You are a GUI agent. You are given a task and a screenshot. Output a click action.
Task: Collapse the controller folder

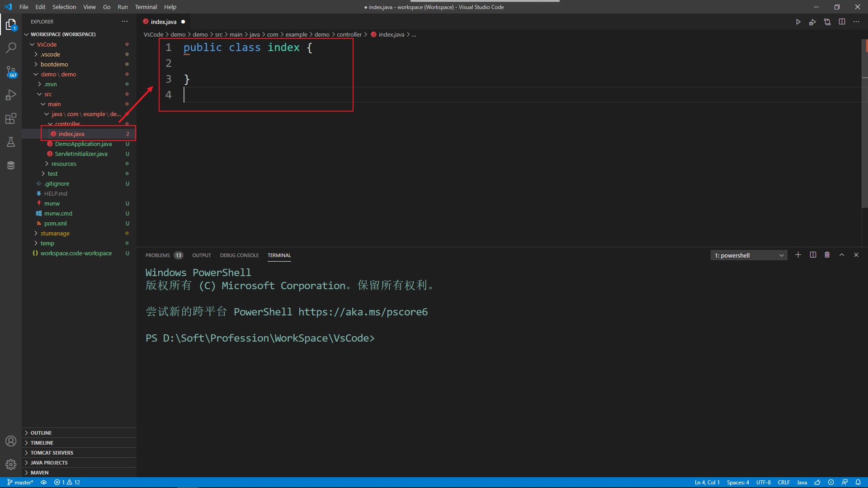point(67,124)
